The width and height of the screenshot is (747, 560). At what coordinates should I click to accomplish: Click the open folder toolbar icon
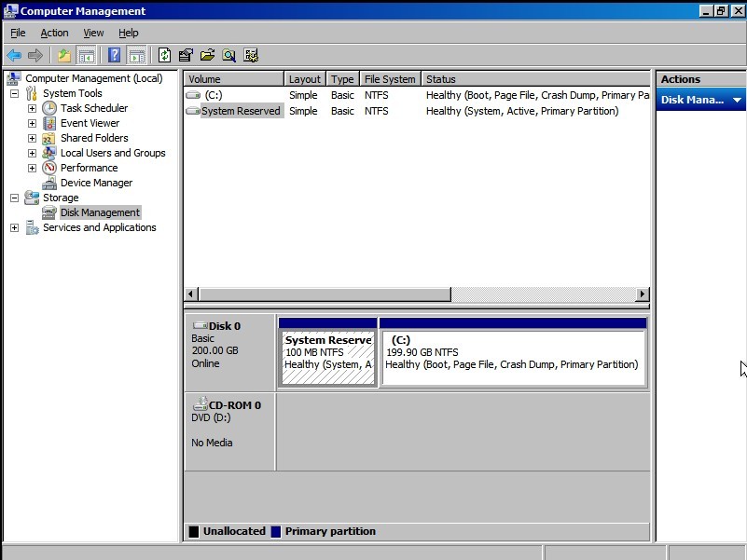point(207,56)
